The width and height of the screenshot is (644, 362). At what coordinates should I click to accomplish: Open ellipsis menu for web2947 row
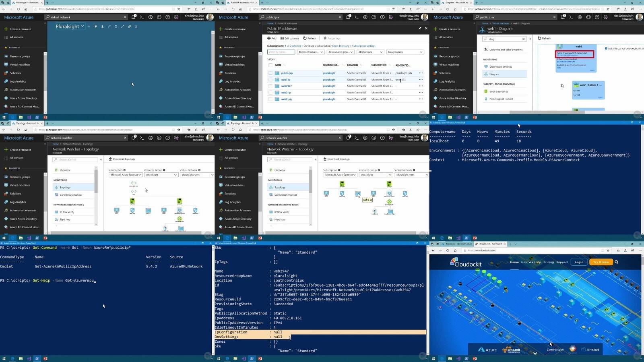[421, 86]
